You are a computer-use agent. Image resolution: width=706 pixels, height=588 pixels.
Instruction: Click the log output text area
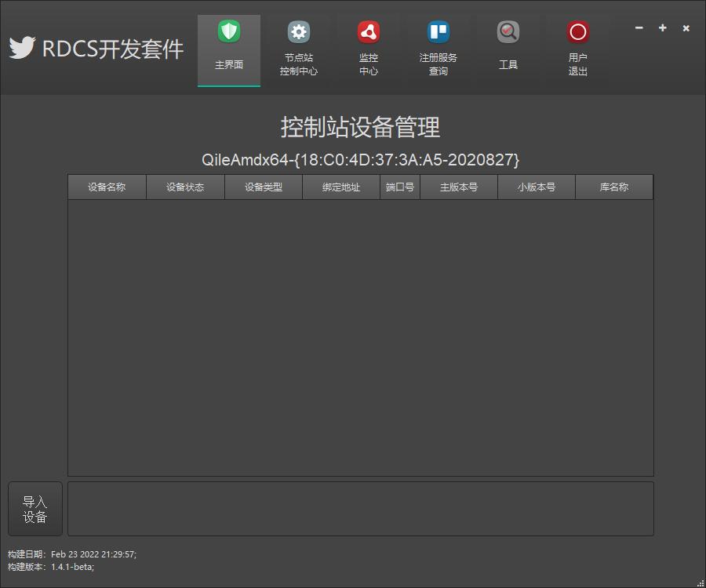point(361,509)
